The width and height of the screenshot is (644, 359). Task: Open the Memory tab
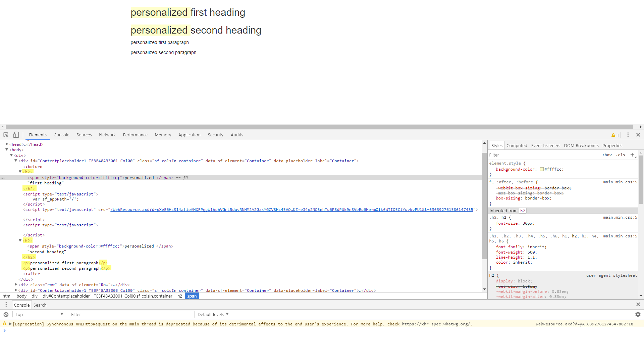[x=163, y=135]
